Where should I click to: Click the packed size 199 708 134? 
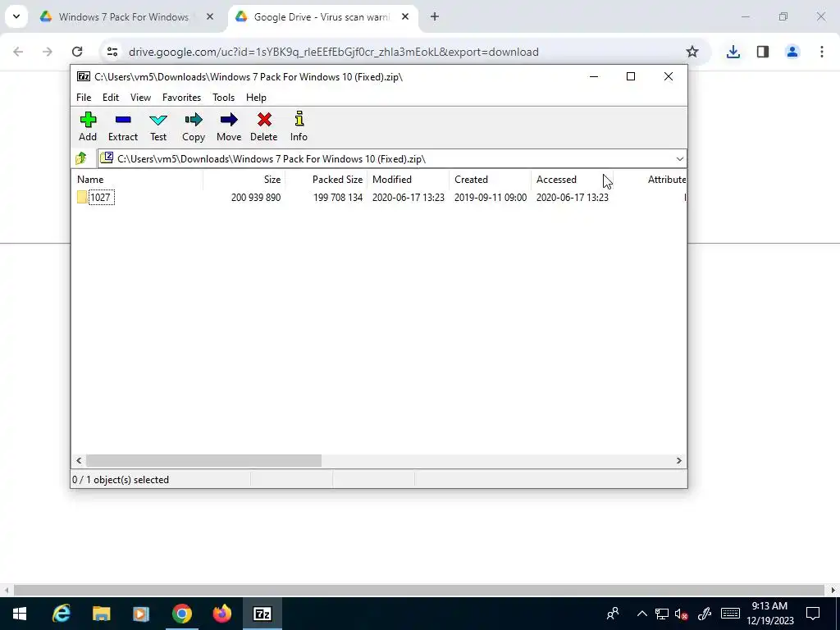tap(337, 198)
